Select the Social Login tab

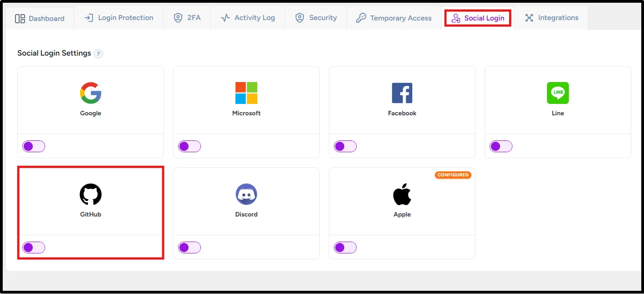[478, 18]
